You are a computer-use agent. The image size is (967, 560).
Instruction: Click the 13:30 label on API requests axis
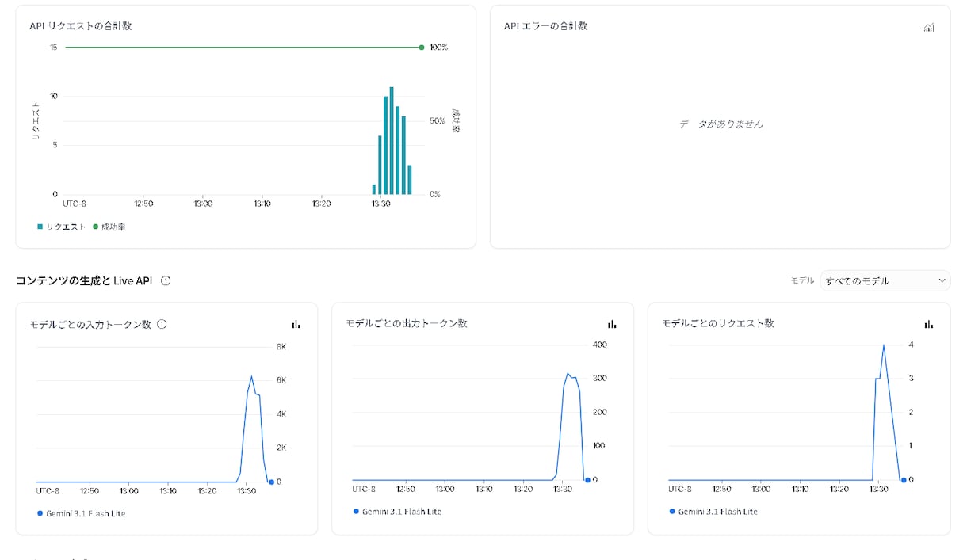pos(380,204)
